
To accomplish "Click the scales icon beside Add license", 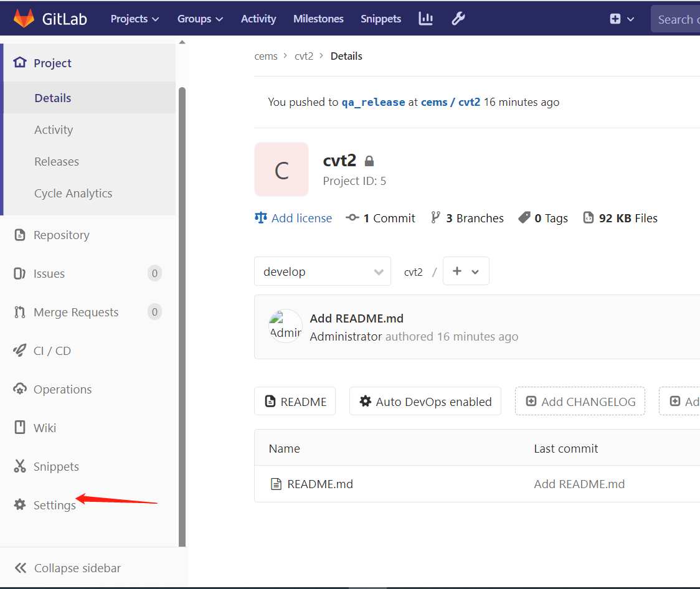I will 261,217.
